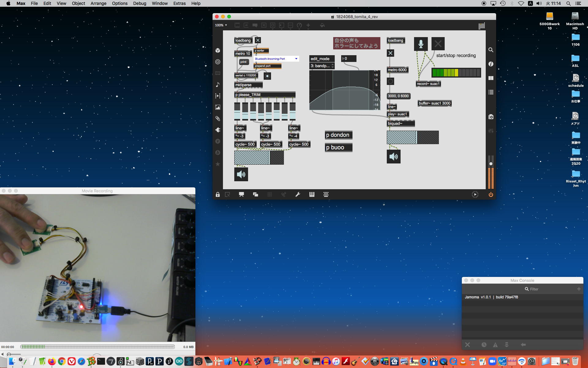Click the microphone record icon
Viewport: 588px width, 368px height.
click(x=421, y=44)
